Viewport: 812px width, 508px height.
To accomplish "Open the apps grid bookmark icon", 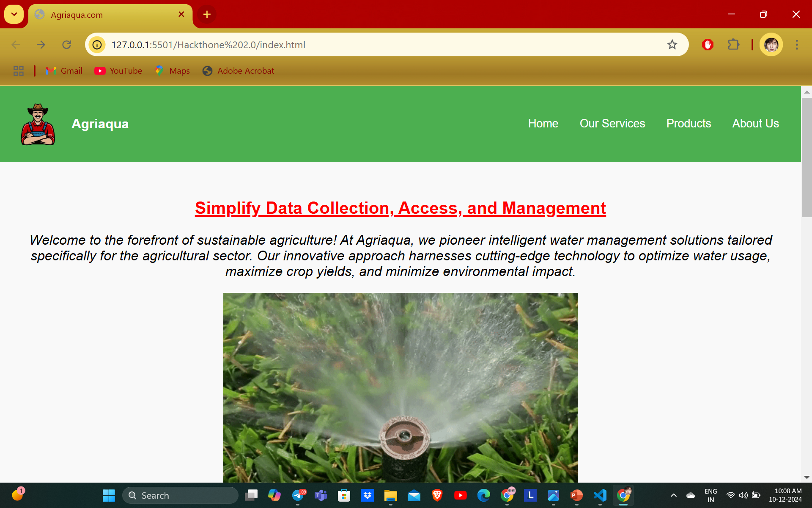I will coord(19,71).
